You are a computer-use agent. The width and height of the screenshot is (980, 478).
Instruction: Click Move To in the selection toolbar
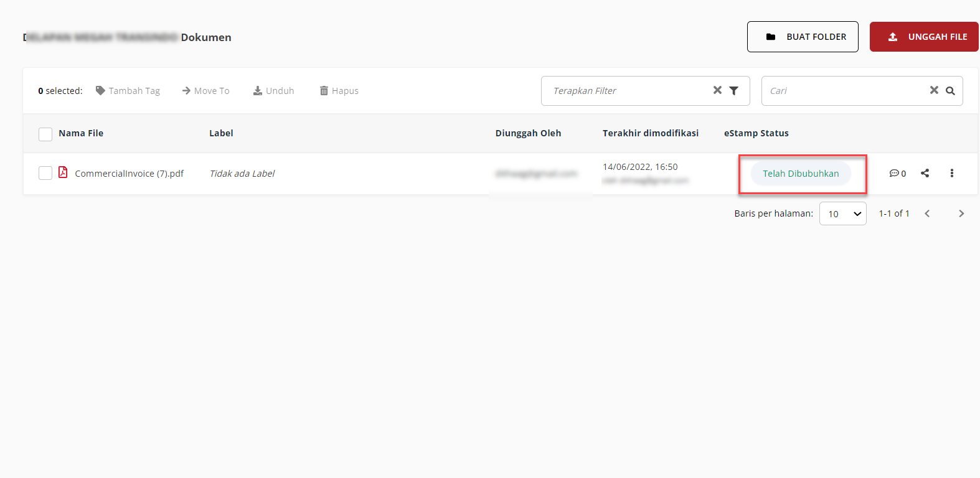pyautogui.click(x=205, y=91)
